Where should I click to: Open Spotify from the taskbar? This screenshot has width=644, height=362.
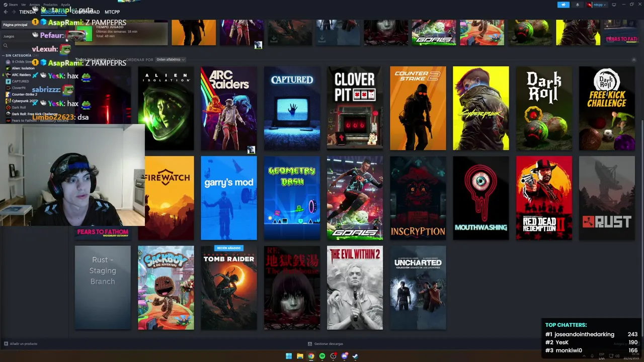click(322, 356)
